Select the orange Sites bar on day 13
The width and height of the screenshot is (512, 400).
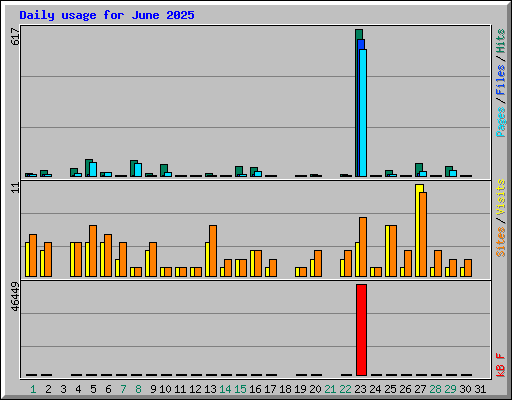click(x=213, y=251)
